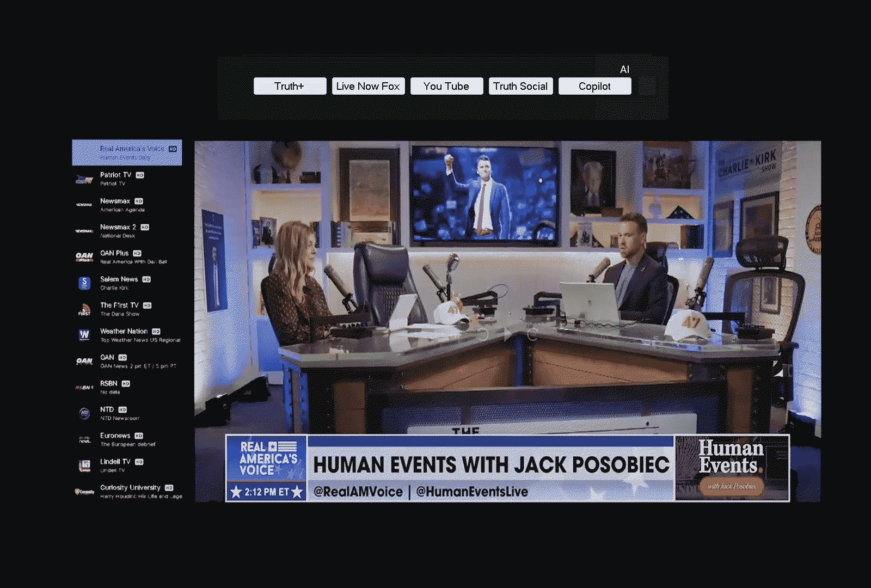871x588 pixels.
Task: Click the Truth+ button
Action: pos(290,85)
